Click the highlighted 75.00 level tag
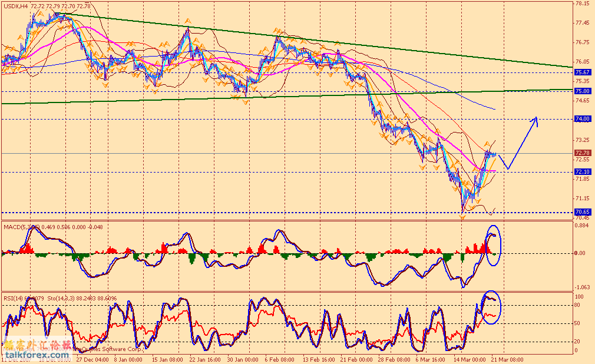 tap(582, 91)
